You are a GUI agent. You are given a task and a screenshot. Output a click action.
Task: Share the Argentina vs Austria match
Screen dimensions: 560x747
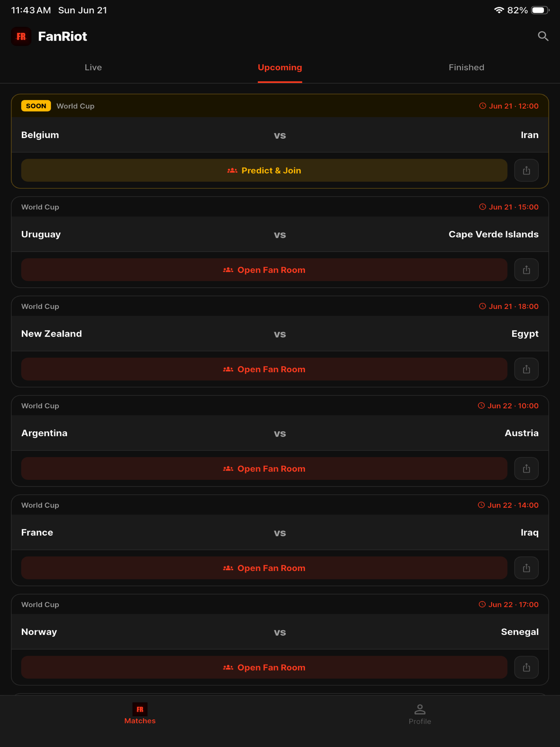526,468
